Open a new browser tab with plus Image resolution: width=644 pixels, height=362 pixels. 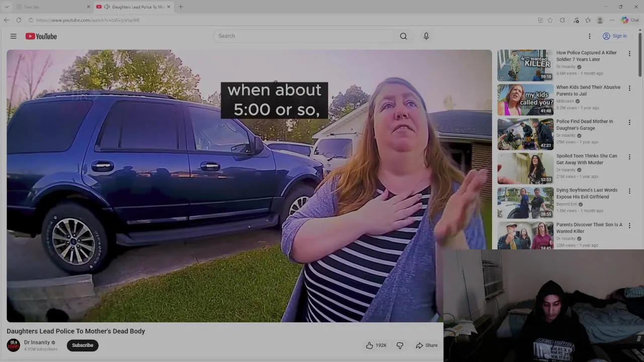[181, 7]
